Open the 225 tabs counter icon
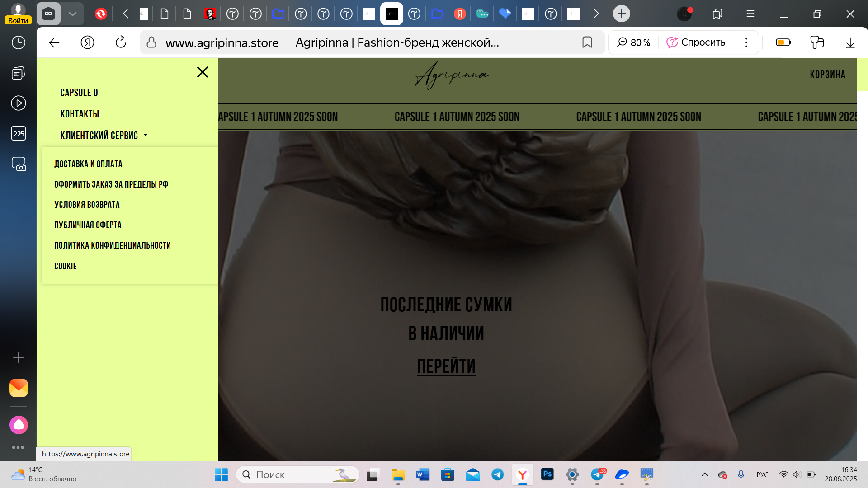 [19, 133]
